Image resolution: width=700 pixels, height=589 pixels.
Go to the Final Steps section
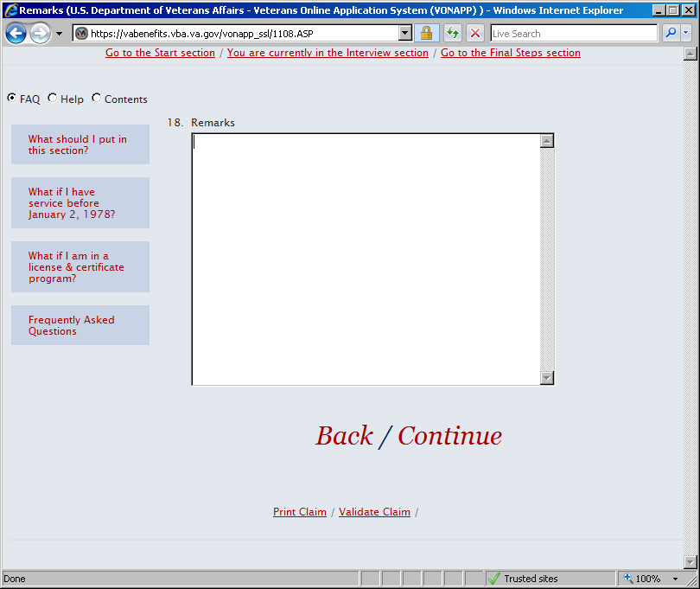pos(511,53)
